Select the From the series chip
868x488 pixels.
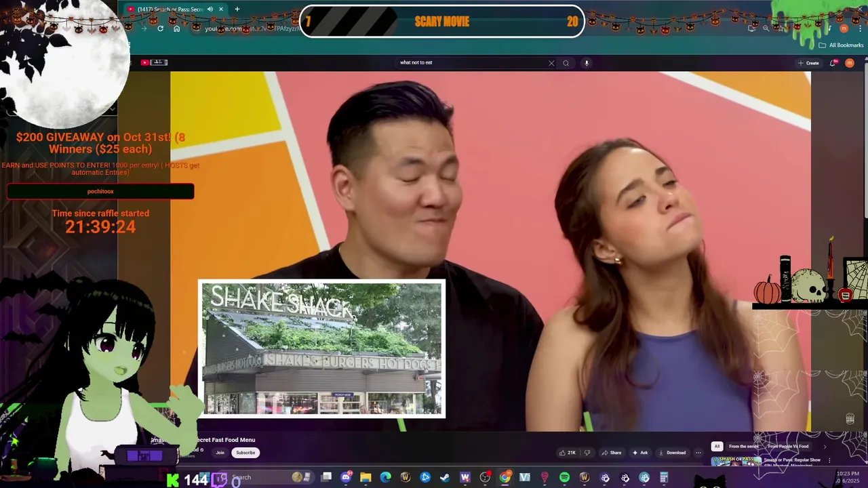pos(743,446)
